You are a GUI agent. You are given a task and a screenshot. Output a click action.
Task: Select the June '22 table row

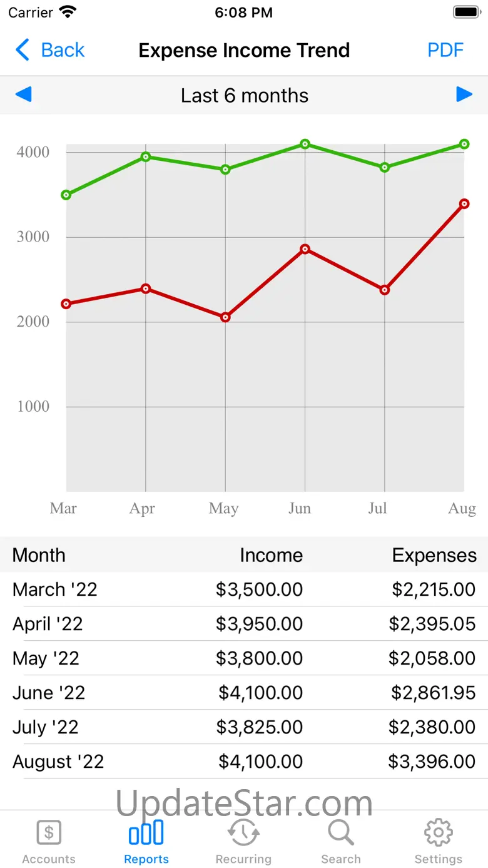(x=244, y=693)
